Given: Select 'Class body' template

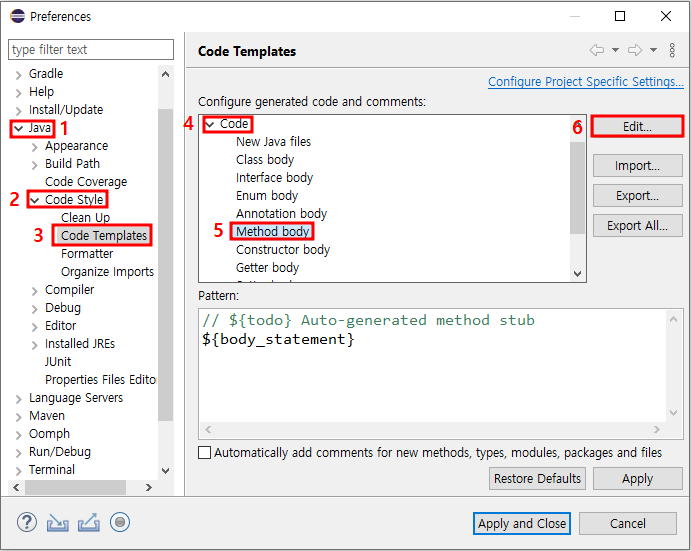Looking at the screenshot, I should (x=265, y=160).
